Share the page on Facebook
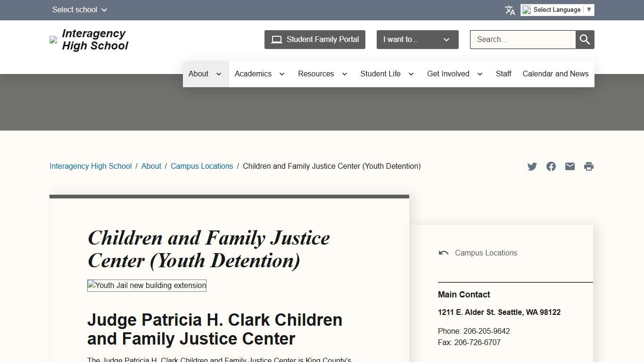This screenshot has width=644, height=362. 551,166
